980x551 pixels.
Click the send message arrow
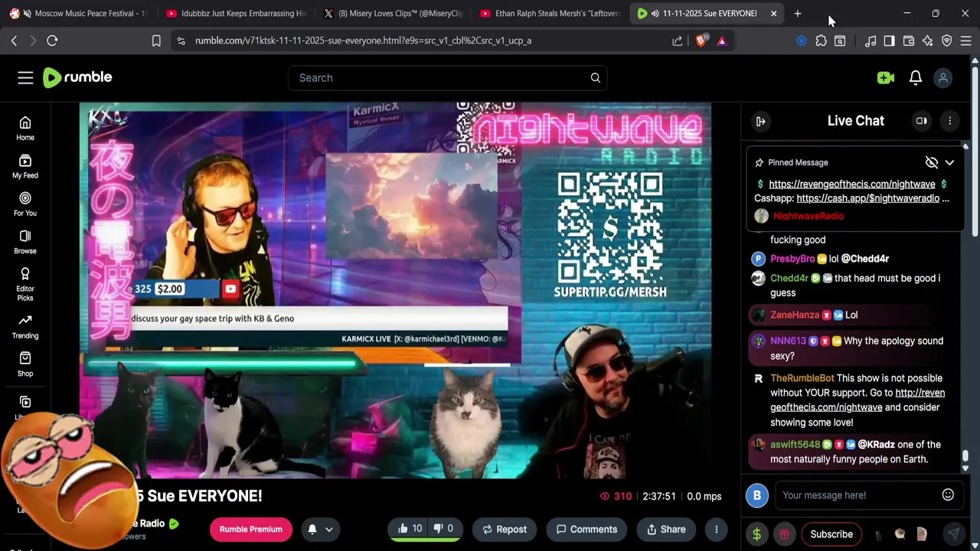[953, 534]
